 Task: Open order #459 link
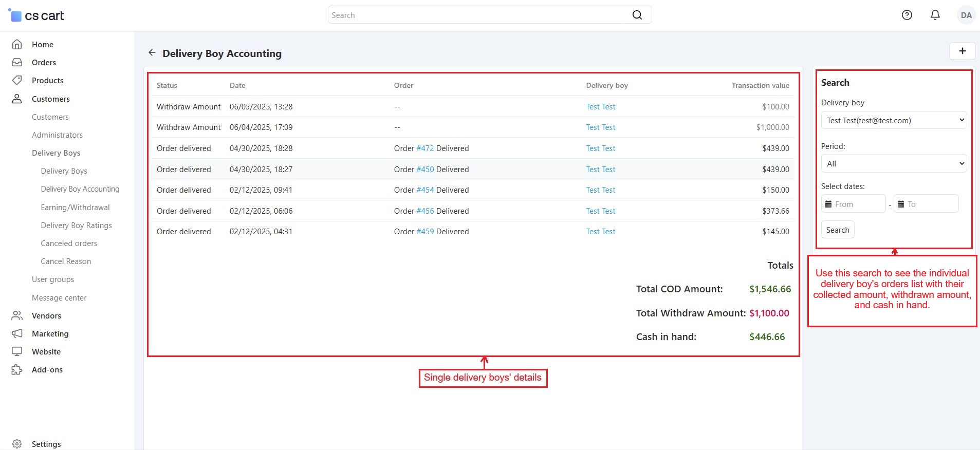click(425, 232)
